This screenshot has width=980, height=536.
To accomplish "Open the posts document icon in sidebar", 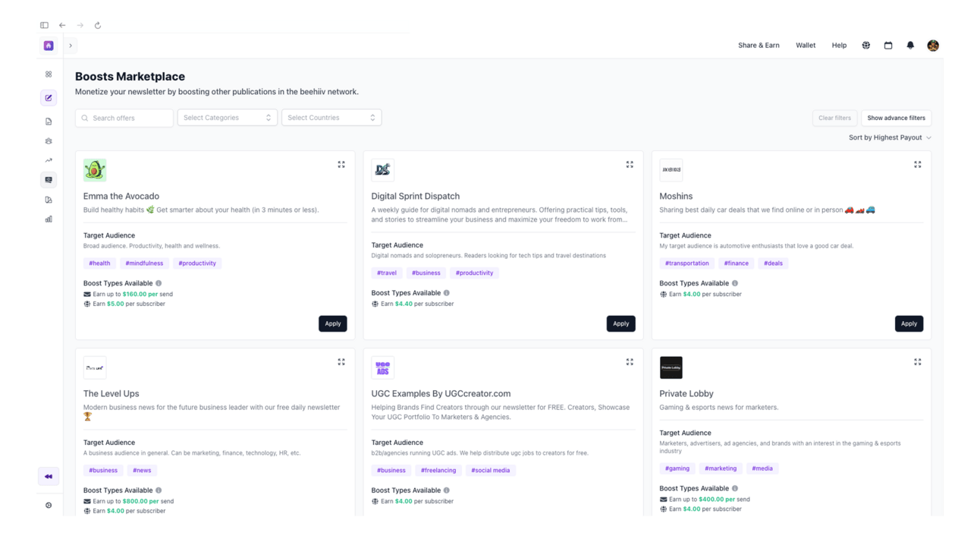I will point(49,121).
